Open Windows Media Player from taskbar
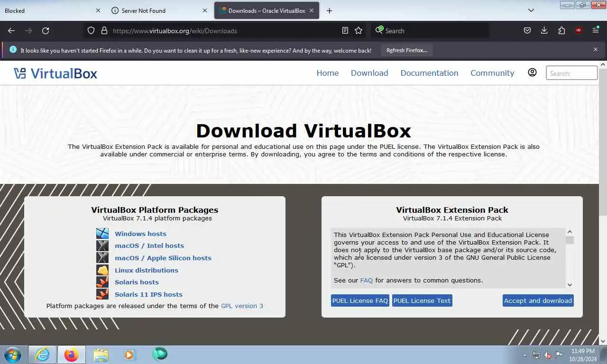The width and height of the screenshot is (607, 364). [x=130, y=355]
